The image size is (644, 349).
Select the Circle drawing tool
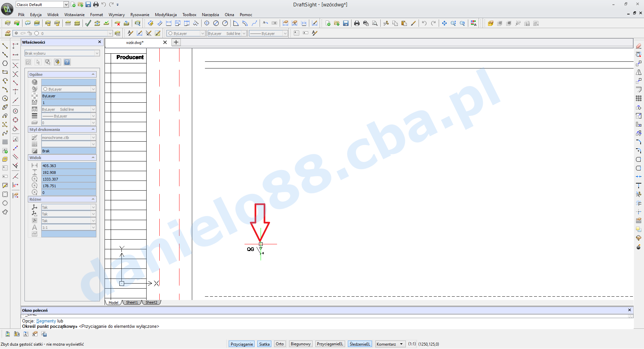tap(5, 98)
